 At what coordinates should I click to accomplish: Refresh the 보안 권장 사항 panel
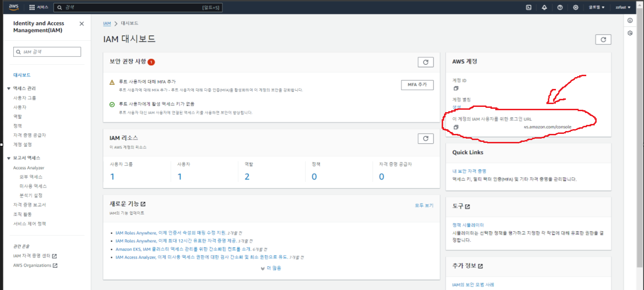click(x=426, y=62)
